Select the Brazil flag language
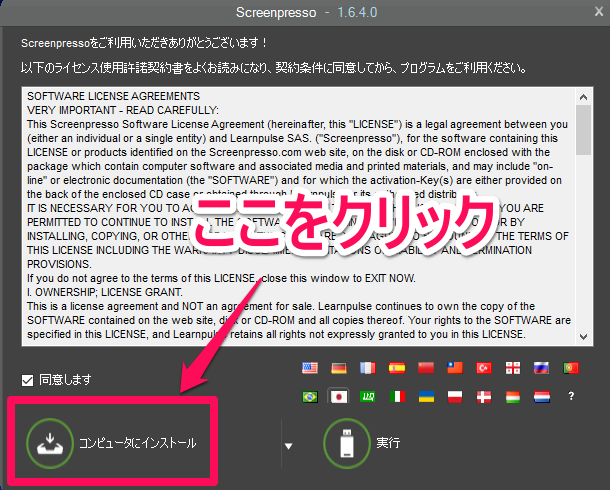 (310, 397)
